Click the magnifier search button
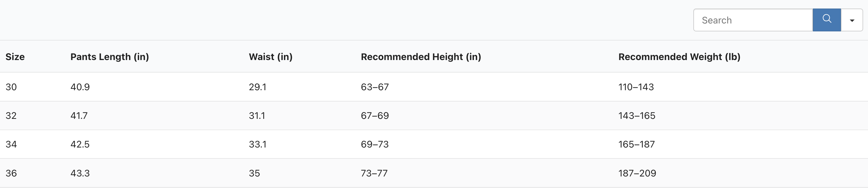The height and width of the screenshot is (192, 868). (826, 20)
